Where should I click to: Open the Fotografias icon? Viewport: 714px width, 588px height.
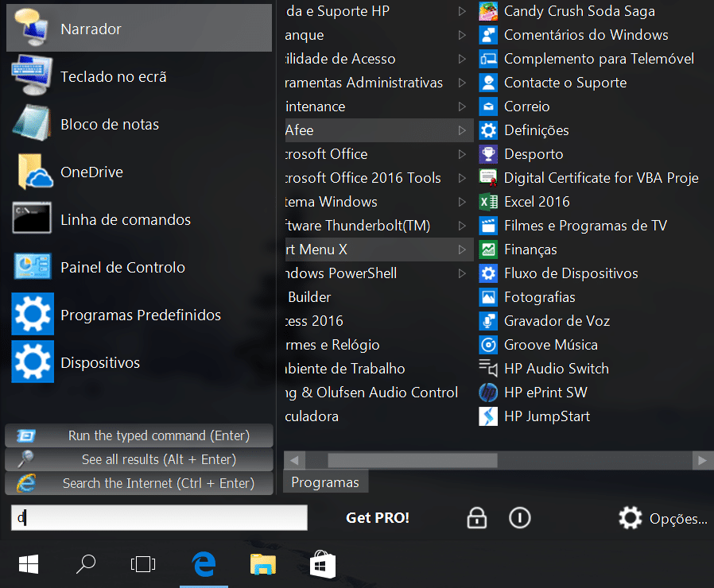(x=488, y=296)
